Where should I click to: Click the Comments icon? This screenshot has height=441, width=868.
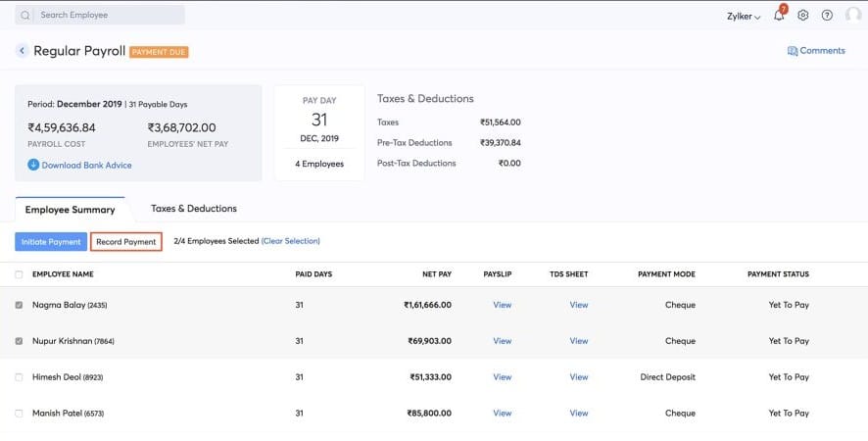pyautogui.click(x=793, y=51)
